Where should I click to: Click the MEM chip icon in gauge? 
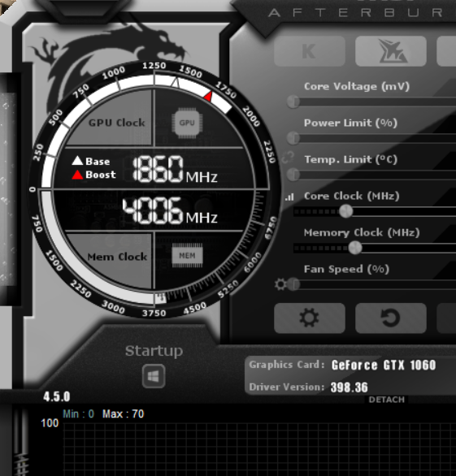tap(187, 256)
